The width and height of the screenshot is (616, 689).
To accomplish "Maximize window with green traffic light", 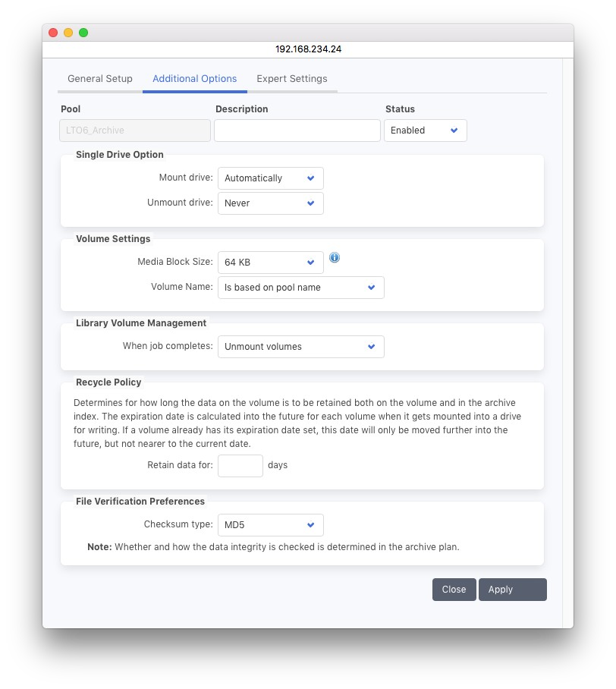I will click(x=83, y=33).
